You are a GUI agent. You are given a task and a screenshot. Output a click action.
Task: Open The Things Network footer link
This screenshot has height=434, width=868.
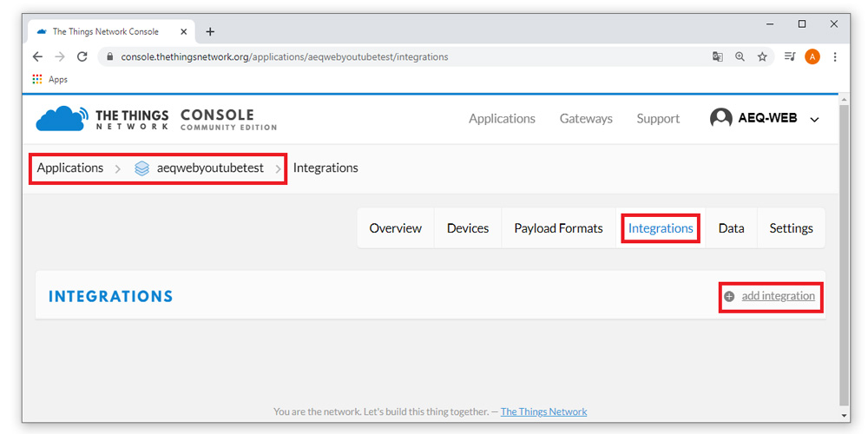[543, 411]
